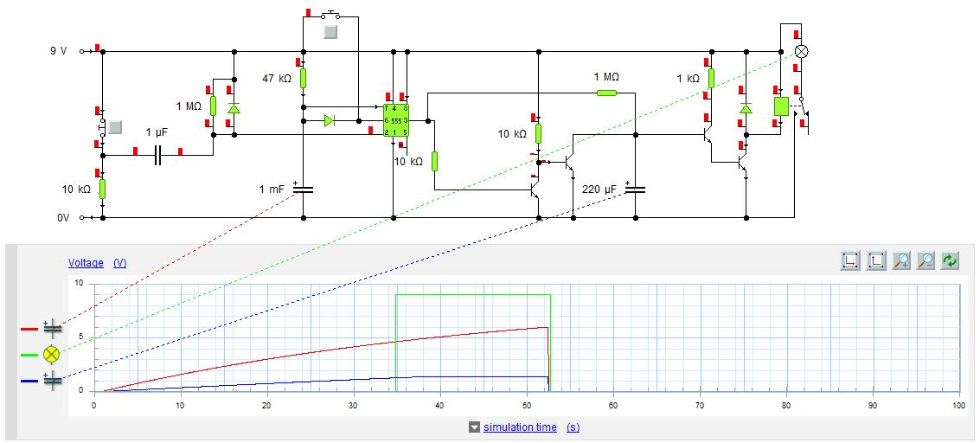The width and height of the screenshot is (980, 443).
Task: Zoom in on the graph
Action: tap(901, 260)
